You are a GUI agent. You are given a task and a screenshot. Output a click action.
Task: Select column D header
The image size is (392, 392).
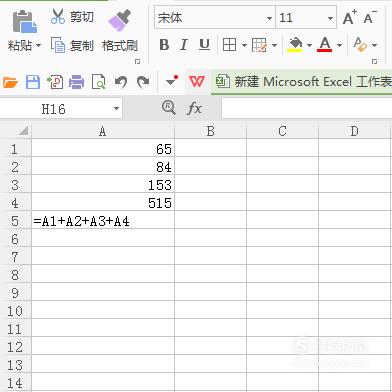pos(354,132)
